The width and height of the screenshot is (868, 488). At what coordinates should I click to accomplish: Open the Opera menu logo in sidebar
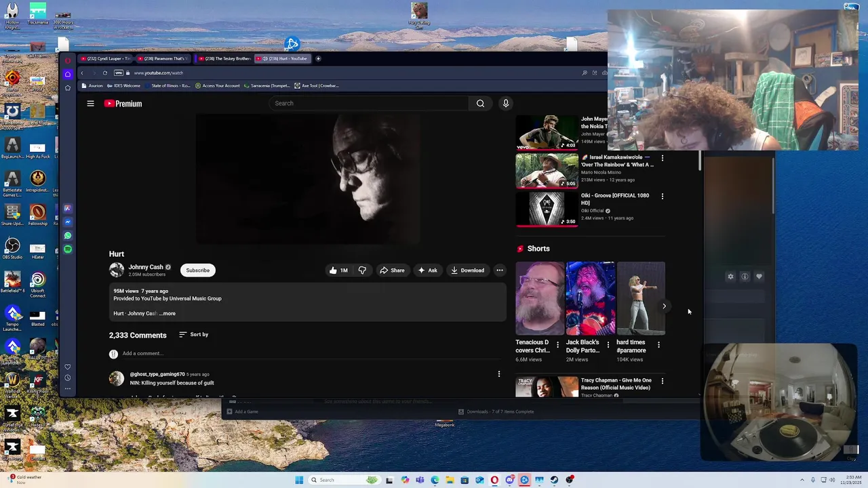click(67, 60)
